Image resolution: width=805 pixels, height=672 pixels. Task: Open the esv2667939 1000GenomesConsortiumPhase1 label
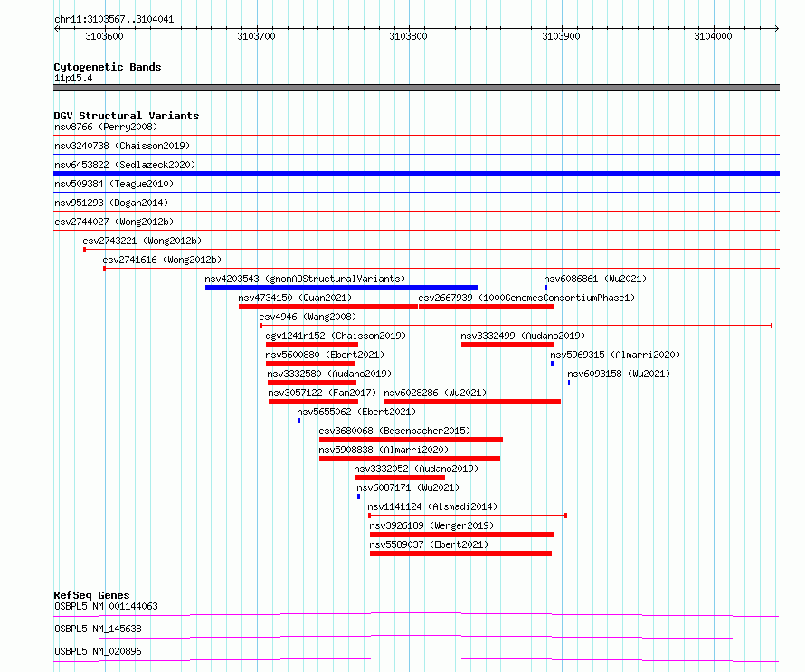[x=526, y=298]
